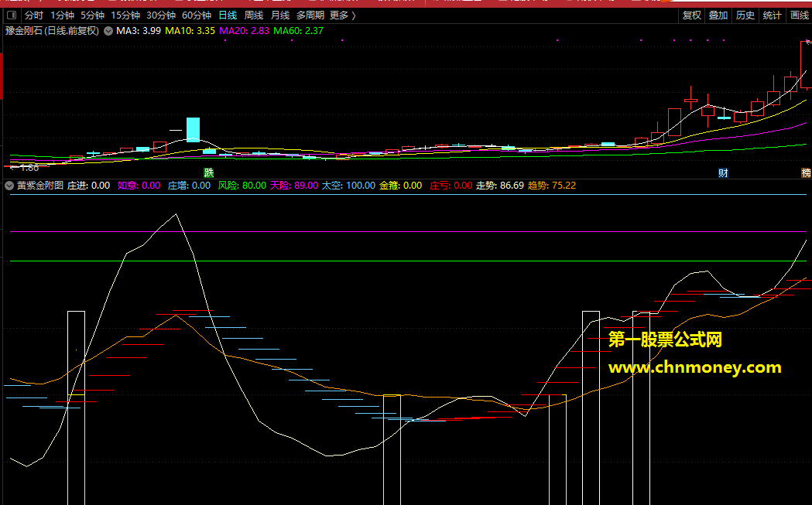This screenshot has width=812, height=505.
Task: Switch to the 周线 weekly chart tab
Action: (254, 15)
